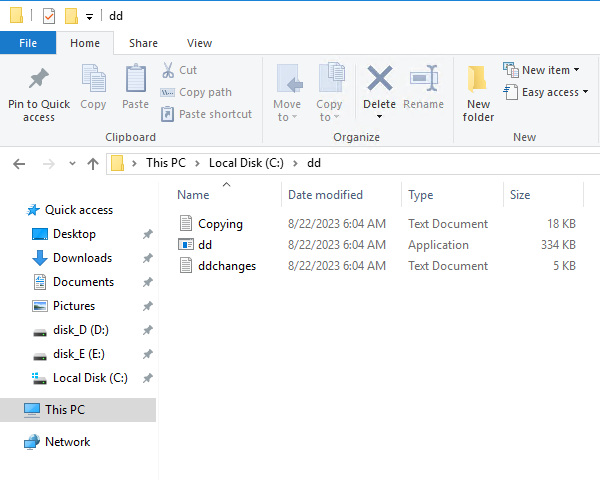
Task: Open the recent locations dropdown
Action: pyautogui.click(x=72, y=164)
